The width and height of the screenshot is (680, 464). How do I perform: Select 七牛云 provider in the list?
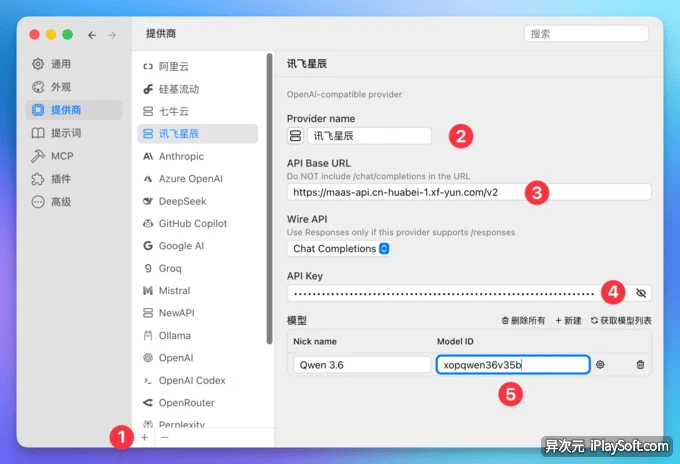[x=198, y=111]
